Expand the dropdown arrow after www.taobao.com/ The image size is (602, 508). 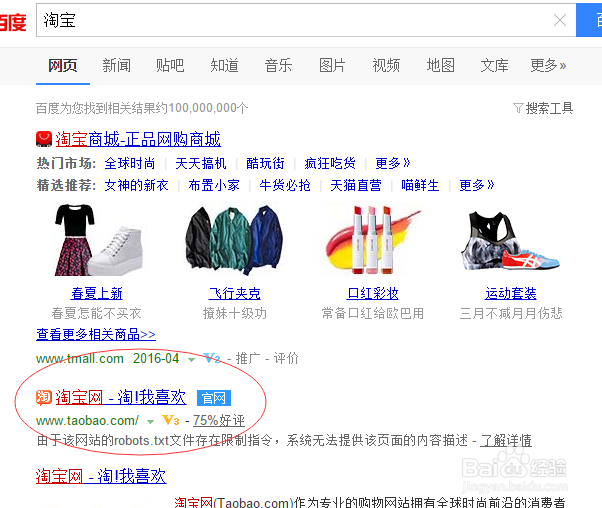click(150, 422)
